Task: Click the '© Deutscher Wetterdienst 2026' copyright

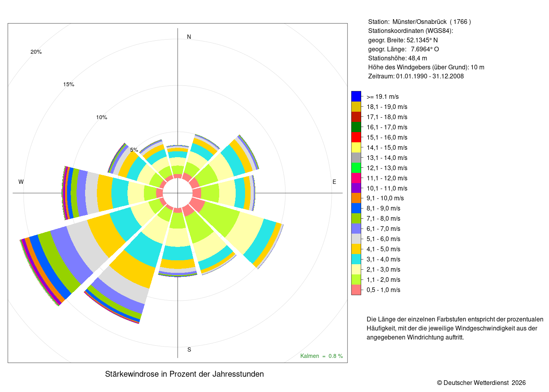Action: coord(482,383)
